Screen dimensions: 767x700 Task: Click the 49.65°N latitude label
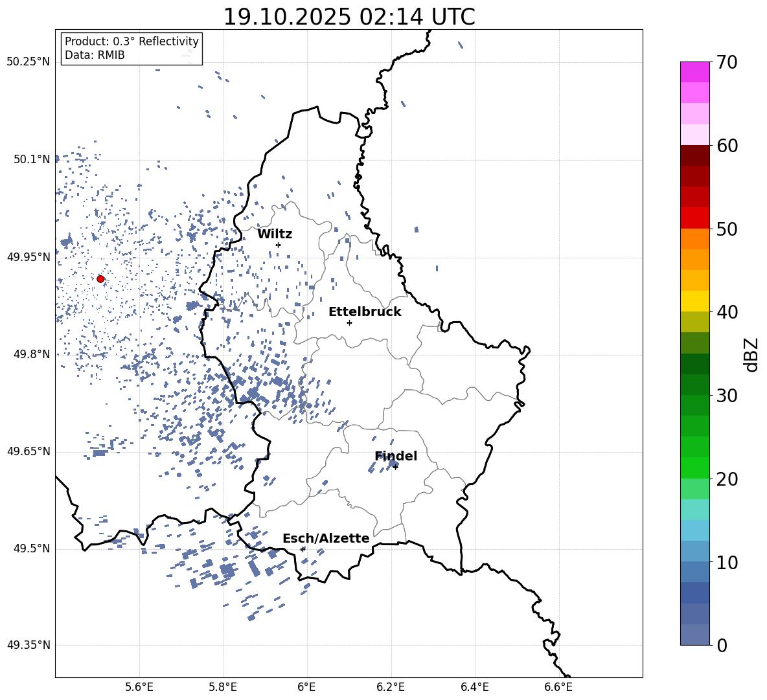pyautogui.click(x=29, y=451)
